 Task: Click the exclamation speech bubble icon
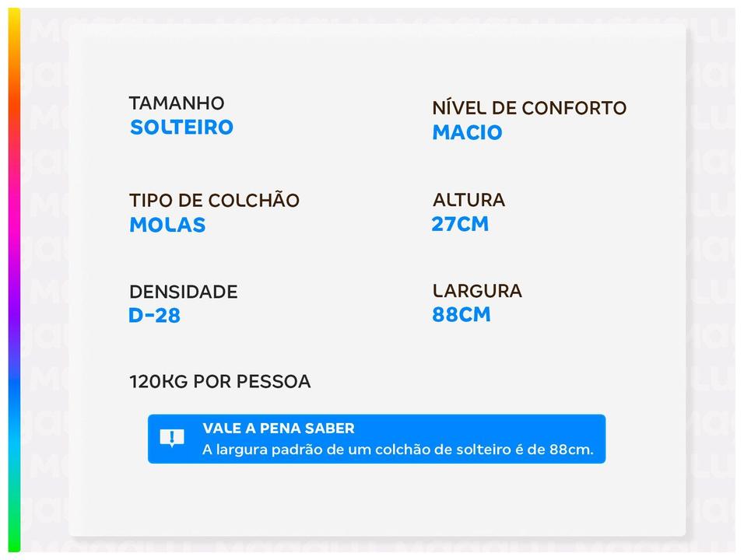[172, 438]
